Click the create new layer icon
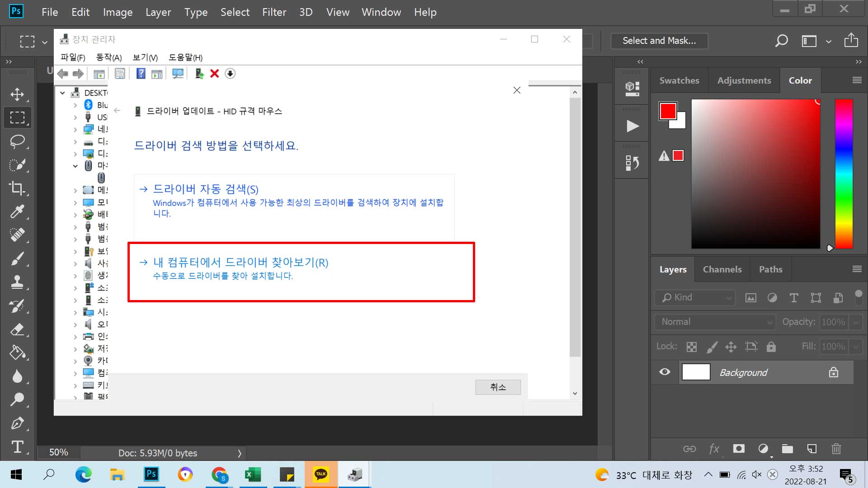 coord(812,449)
